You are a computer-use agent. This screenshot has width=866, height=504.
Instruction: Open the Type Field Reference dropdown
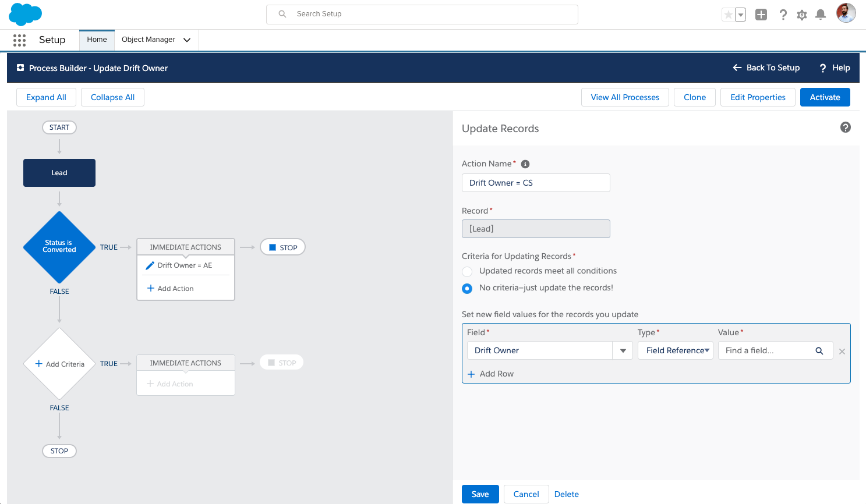coord(676,350)
